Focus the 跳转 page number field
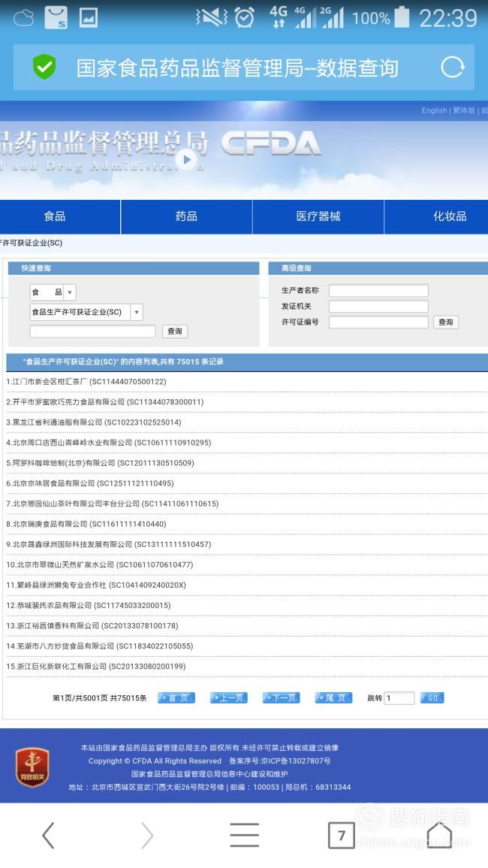Image resolution: width=488 pixels, height=868 pixels. coord(399,698)
